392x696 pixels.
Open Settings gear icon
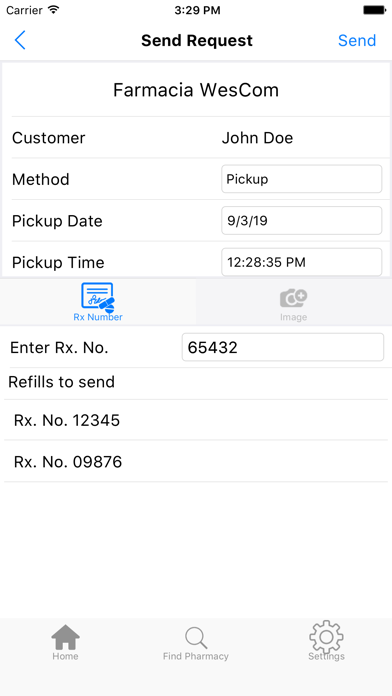pyautogui.click(x=326, y=637)
